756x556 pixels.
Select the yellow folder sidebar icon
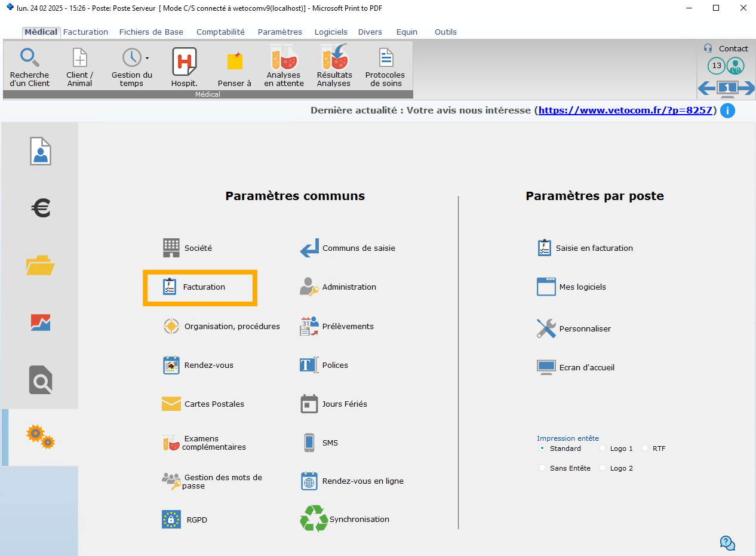pyautogui.click(x=41, y=265)
